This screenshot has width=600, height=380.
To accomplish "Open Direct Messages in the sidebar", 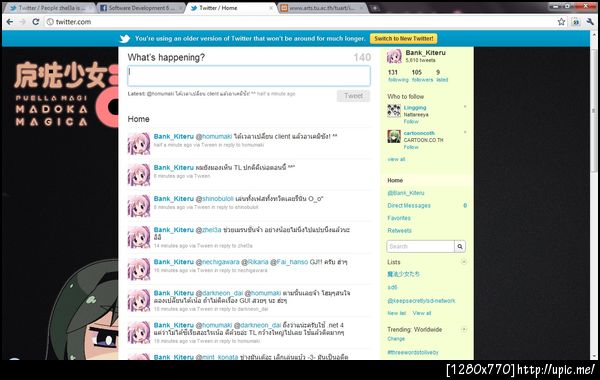I will 409,205.
